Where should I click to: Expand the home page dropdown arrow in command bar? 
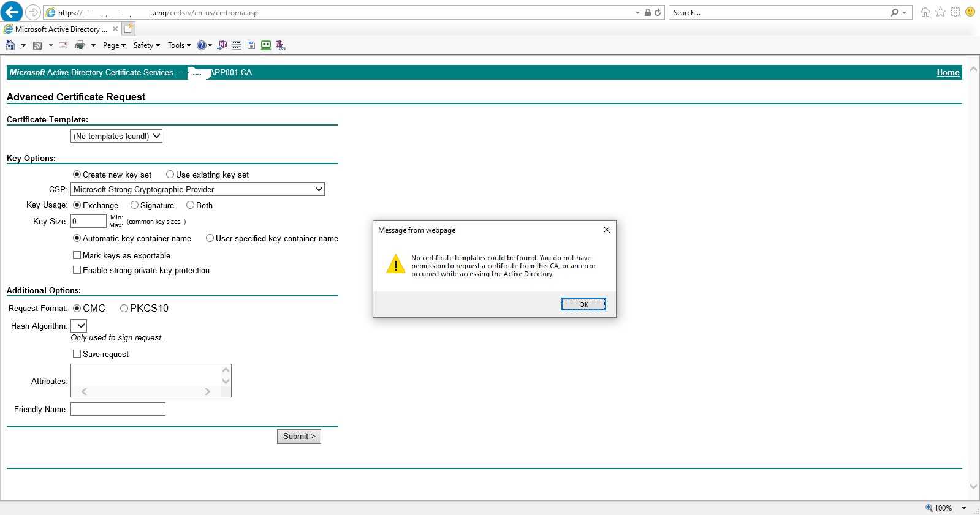pos(23,45)
